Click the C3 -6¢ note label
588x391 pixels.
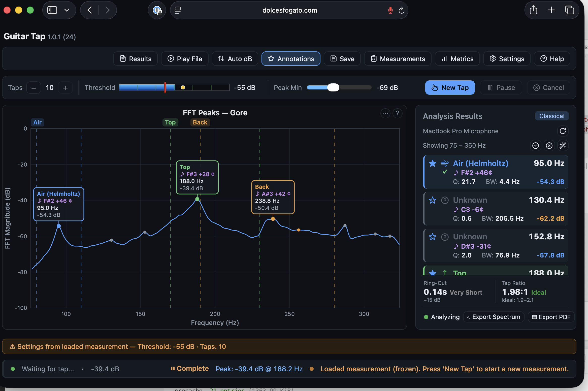[x=469, y=209]
